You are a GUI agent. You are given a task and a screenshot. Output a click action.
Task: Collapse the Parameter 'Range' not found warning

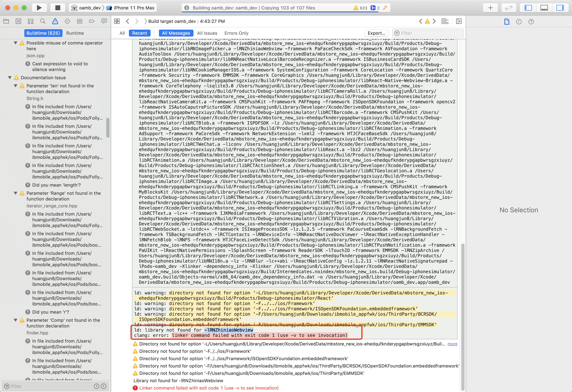pyautogui.click(x=15, y=193)
